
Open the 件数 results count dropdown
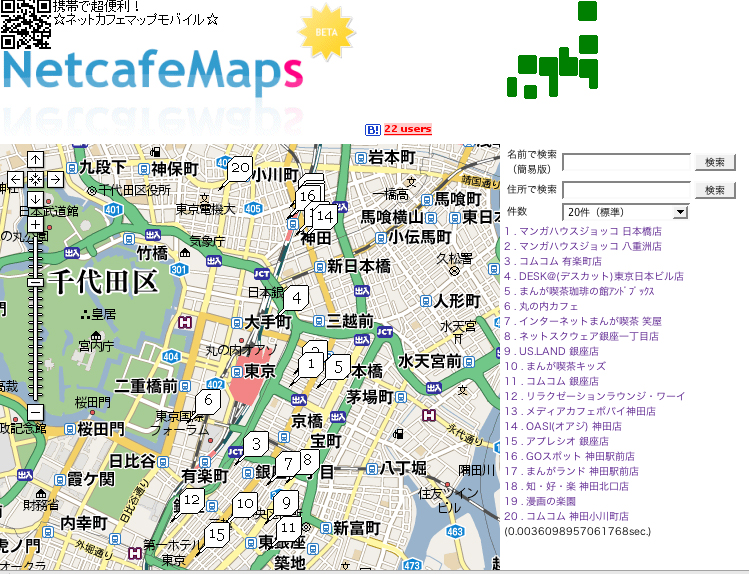pyautogui.click(x=625, y=212)
